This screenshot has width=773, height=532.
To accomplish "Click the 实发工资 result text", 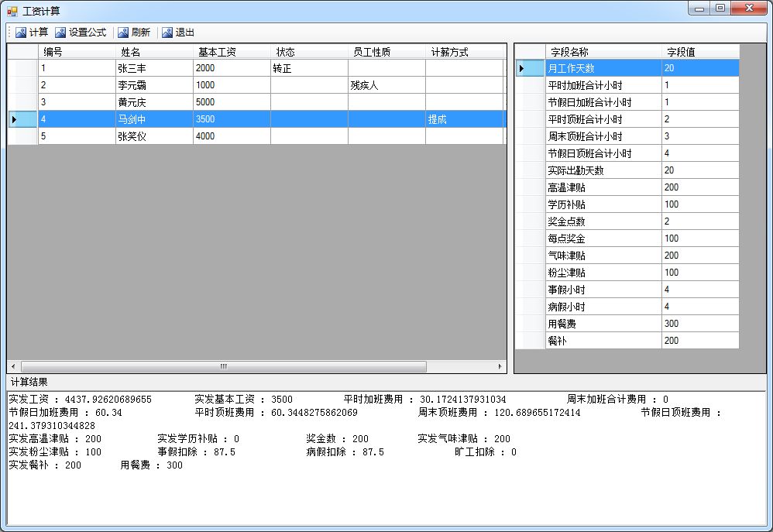I will click(80, 400).
